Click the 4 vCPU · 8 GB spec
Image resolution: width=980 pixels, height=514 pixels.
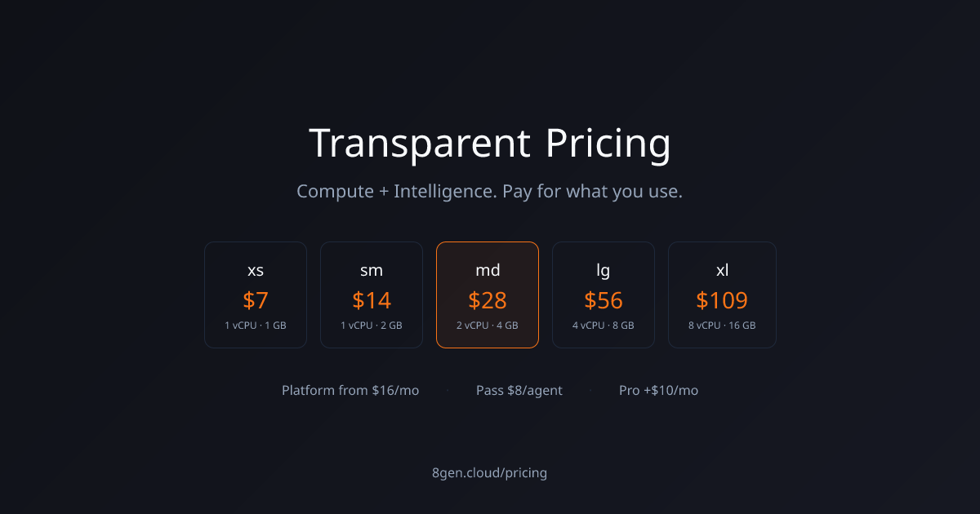pos(604,325)
